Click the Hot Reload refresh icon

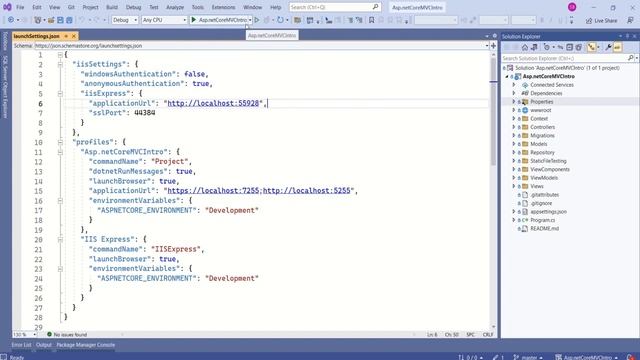coord(280,20)
